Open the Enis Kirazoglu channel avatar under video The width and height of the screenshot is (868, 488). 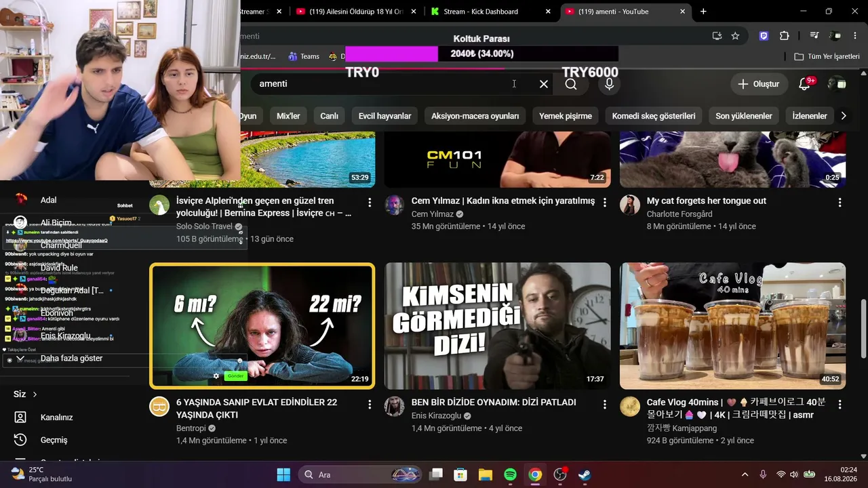[x=395, y=407]
